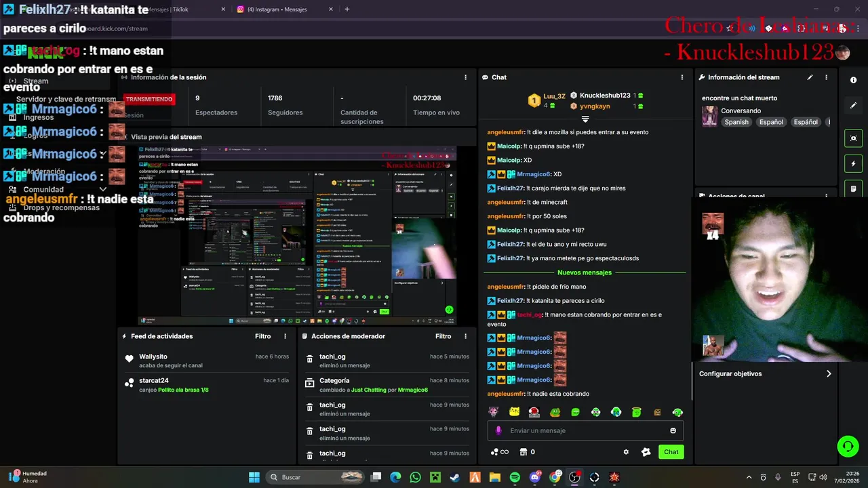Expand Configurar objetivos chevron arrow
Viewport: 868px width, 488px height.
coord(828,373)
